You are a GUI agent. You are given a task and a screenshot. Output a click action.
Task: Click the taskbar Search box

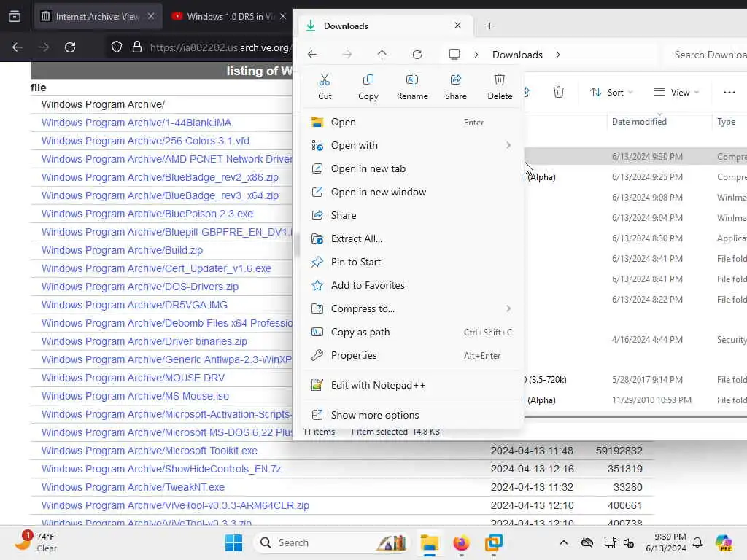332,542
